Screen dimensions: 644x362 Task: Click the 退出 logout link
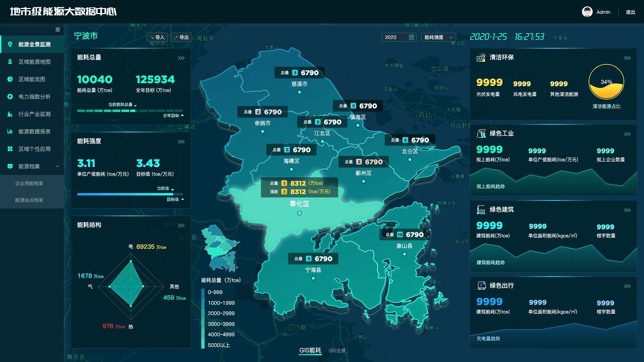[x=630, y=12]
